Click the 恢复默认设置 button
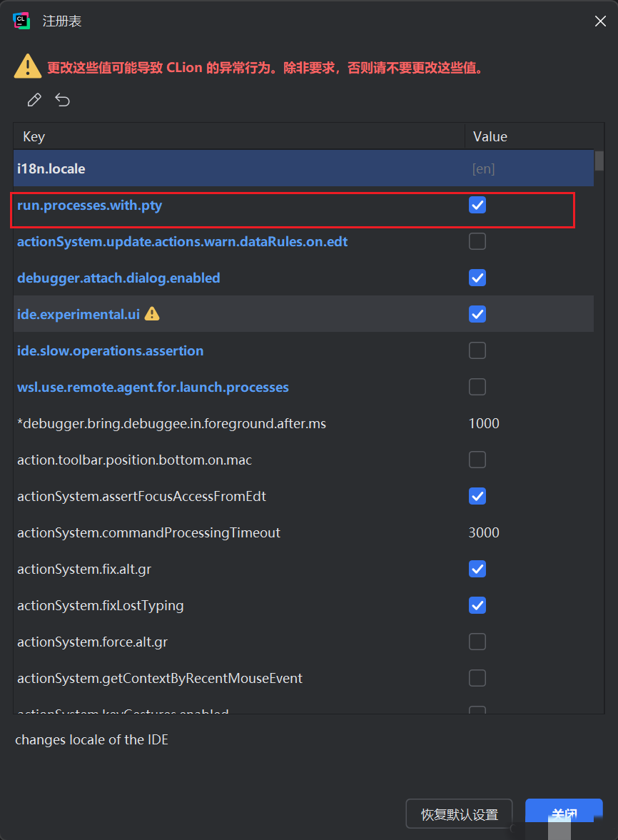Image resolution: width=618 pixels, height=840 pixels. pos(459,814)
